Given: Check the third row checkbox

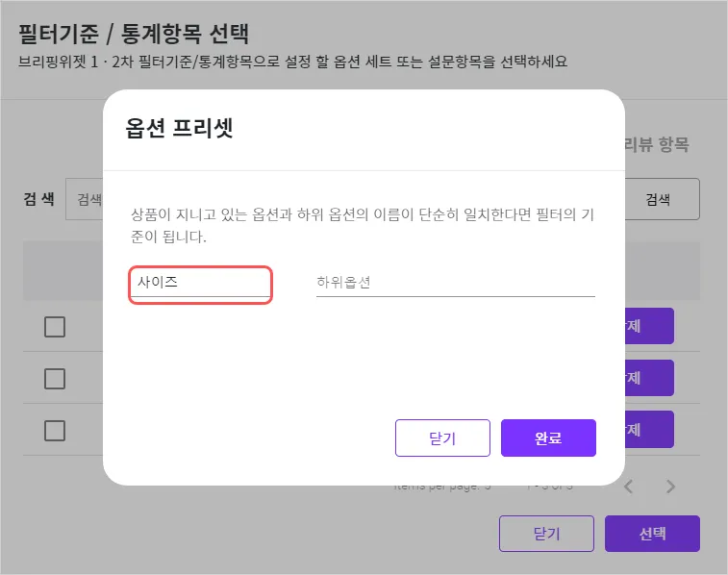Looking at the screenshot, I should pos(55,430).
